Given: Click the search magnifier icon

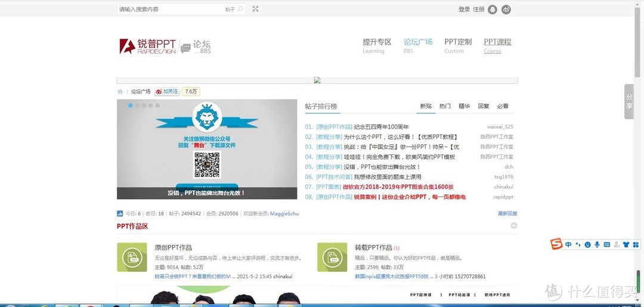Looking at the screenshot, I should (240, 8).
